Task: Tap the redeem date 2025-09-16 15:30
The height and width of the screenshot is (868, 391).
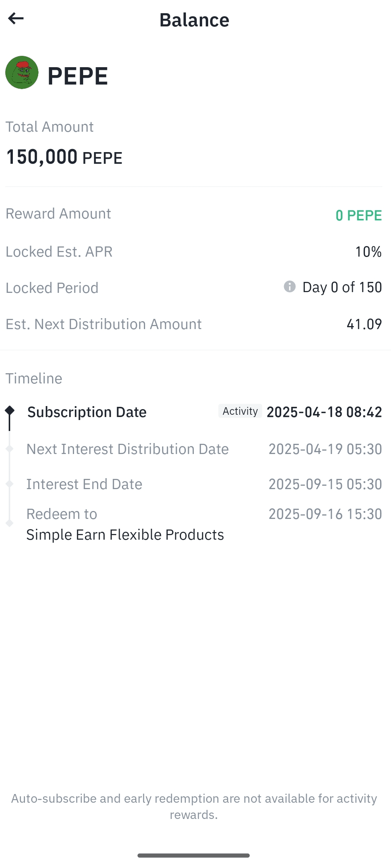Action: [325, 514]
